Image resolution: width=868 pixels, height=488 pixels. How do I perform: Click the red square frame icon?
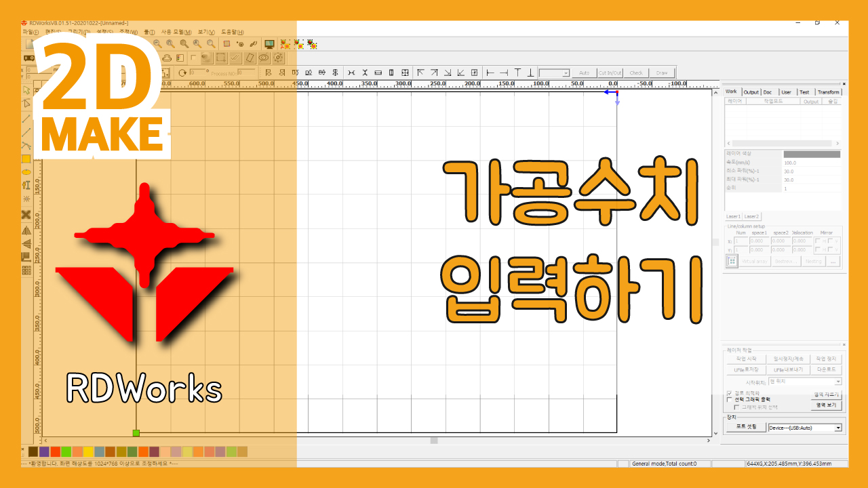[226, 44]
